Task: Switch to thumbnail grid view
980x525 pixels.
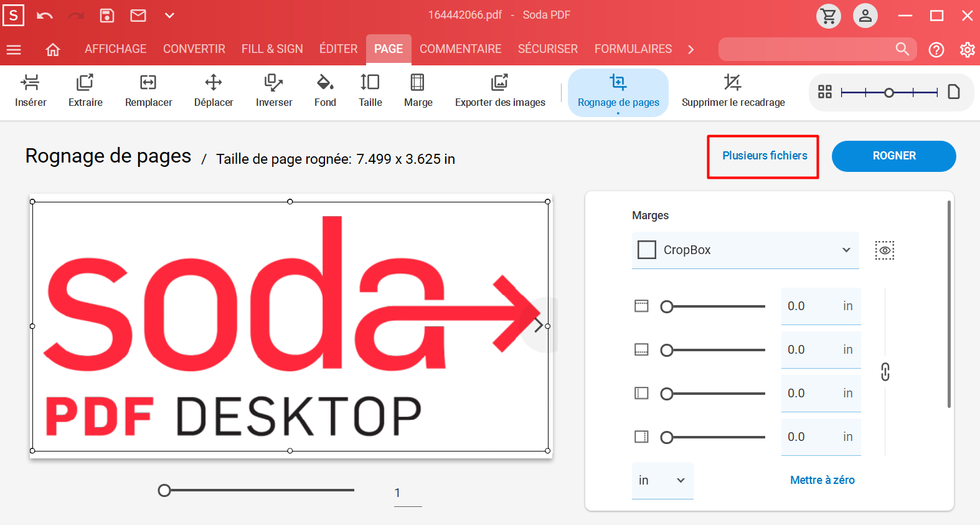Action: pos(825,92)
